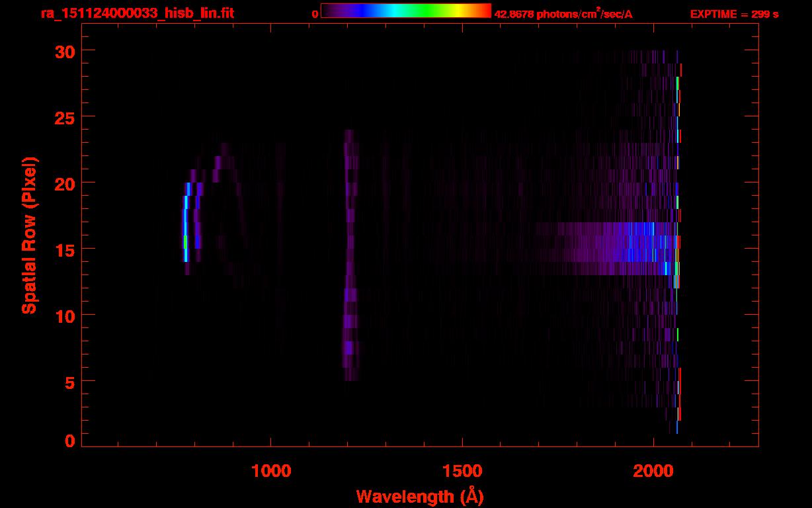This screenshot has height=508, width=812.
Task: Click the Spatial Row (Pixel) axis title
Action: pyautogui.click(x=29, y=235)
